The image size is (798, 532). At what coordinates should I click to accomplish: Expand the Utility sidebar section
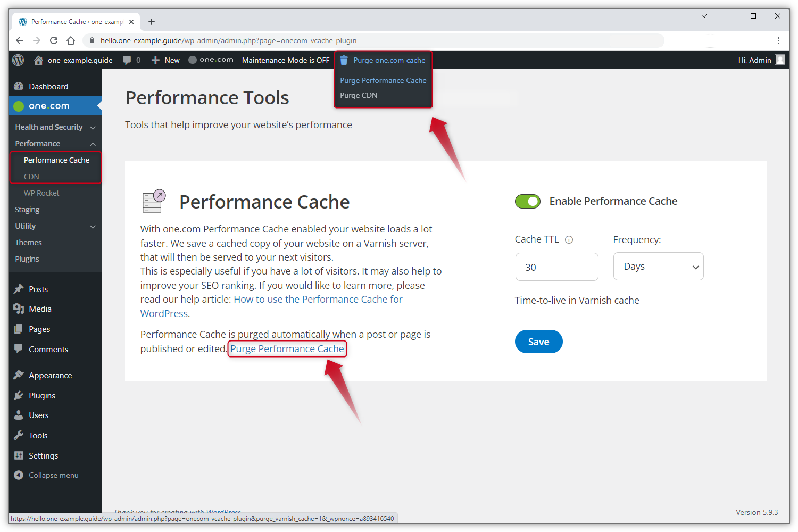[x=93, y=227]
